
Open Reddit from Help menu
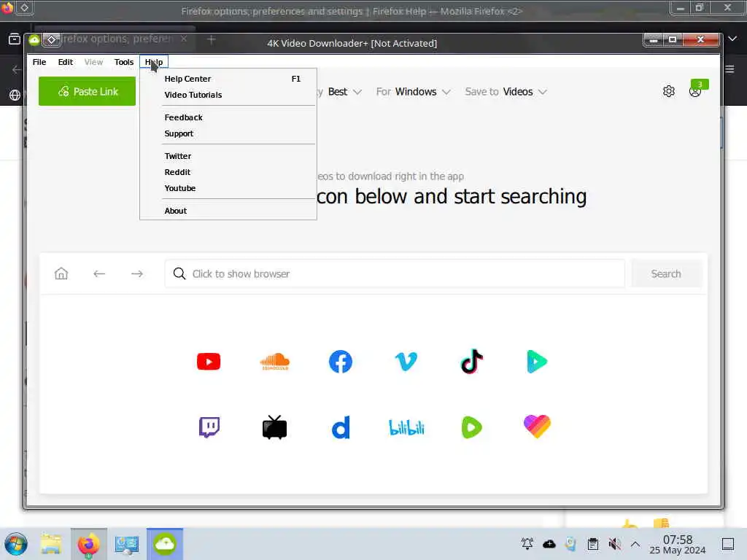tap(228, 172)
